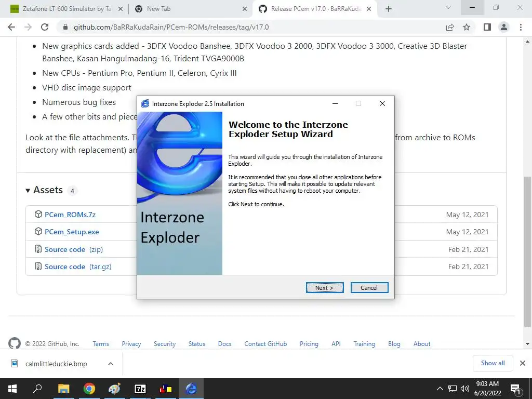Click the network tray icon

[453, 389]
